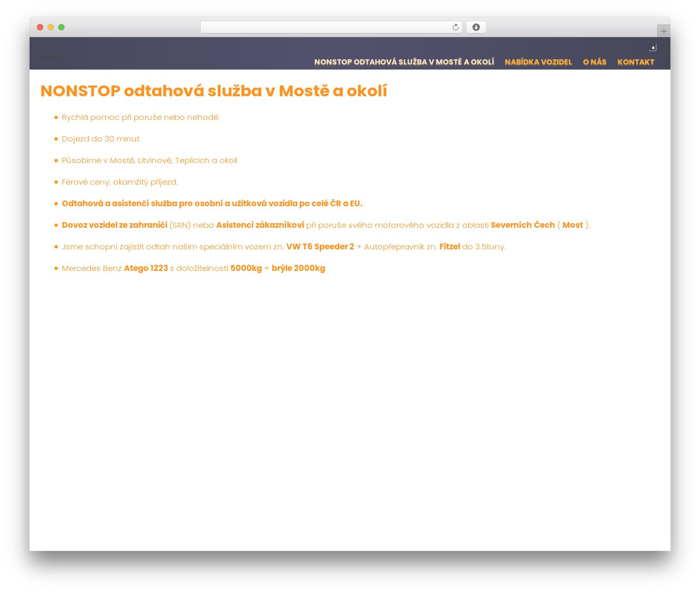
Task: Minimize the window with the yellow button
Action: (51, 27)
